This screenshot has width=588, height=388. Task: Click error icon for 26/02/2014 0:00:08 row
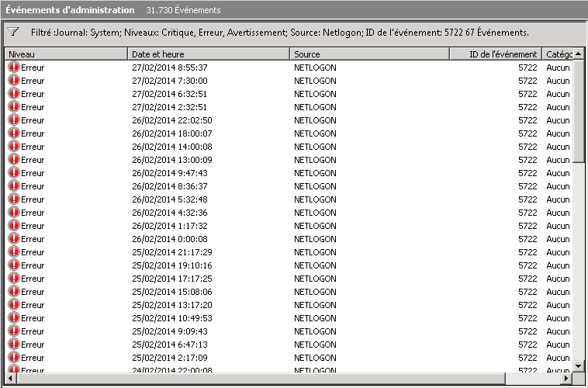[x=14, y=239]
